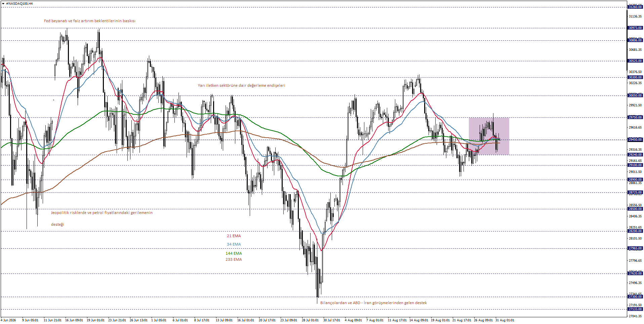Click the 27133.00 price level tag
The width and height of the screenshot is (644, 324).
635,309
